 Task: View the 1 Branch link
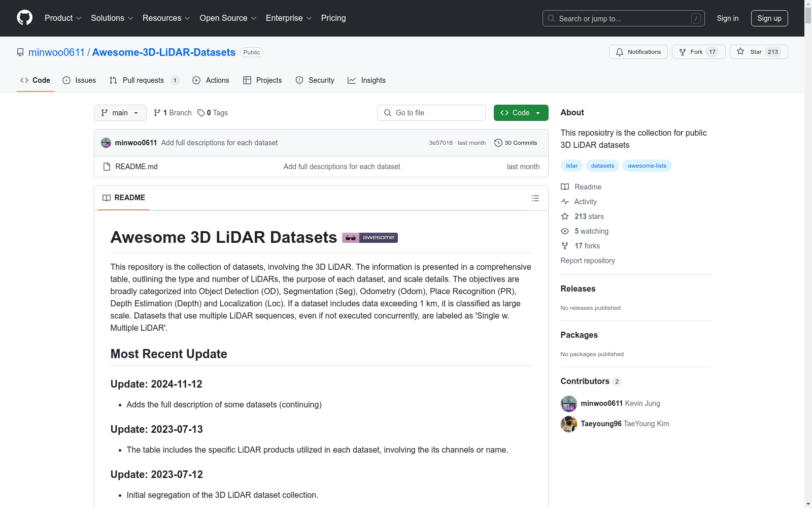pos(173,113)
